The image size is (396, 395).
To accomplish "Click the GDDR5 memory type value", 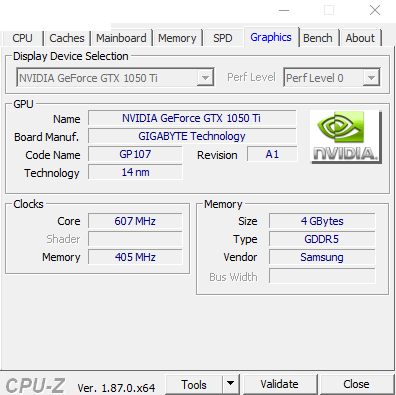I will point(322,239).
